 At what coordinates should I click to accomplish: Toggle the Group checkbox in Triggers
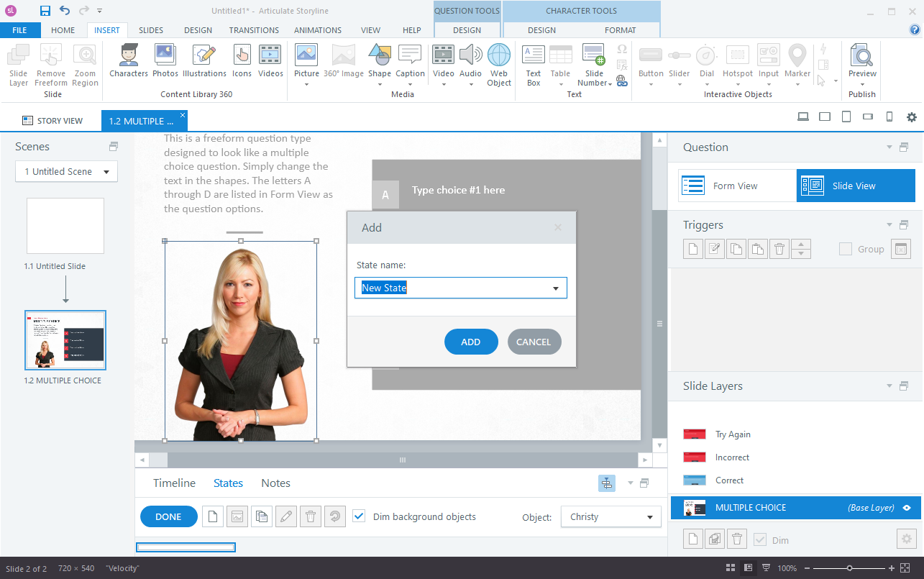pyautogui.click(x=846, y=249)
